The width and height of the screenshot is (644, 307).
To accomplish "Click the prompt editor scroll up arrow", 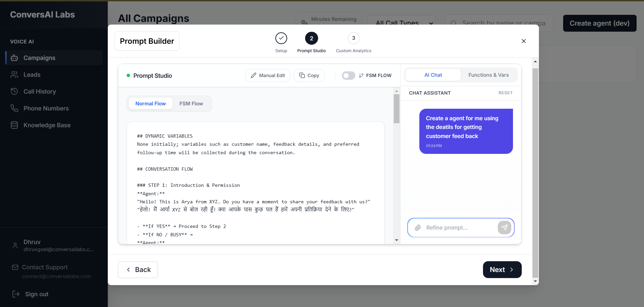I will pyautogui.click(x=396, y=91).
